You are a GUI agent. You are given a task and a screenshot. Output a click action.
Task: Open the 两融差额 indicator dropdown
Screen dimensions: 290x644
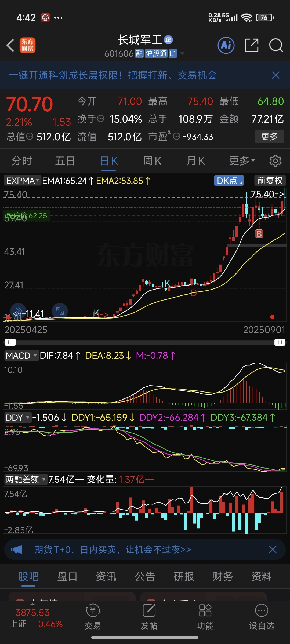[26, 479]
